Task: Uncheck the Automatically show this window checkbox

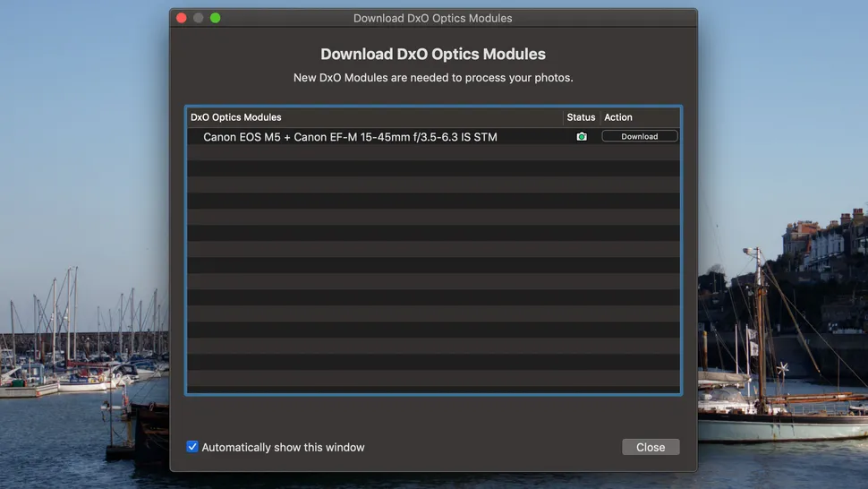Action: coord(192,447)
